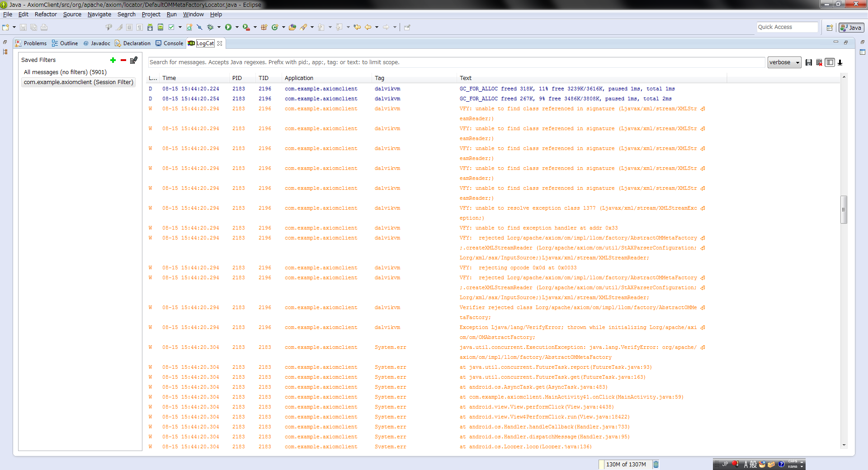
Task: Add a new LogCat saved filter
Action: 113,60
